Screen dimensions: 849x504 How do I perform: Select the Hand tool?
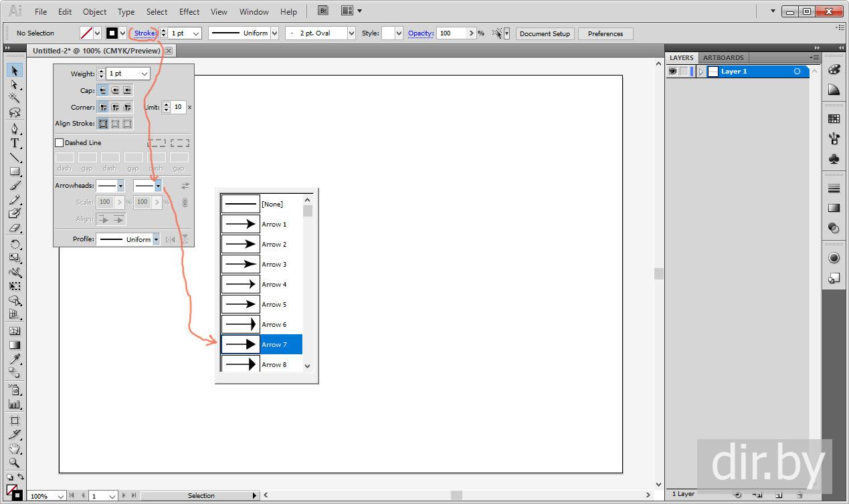coord(14,449)
